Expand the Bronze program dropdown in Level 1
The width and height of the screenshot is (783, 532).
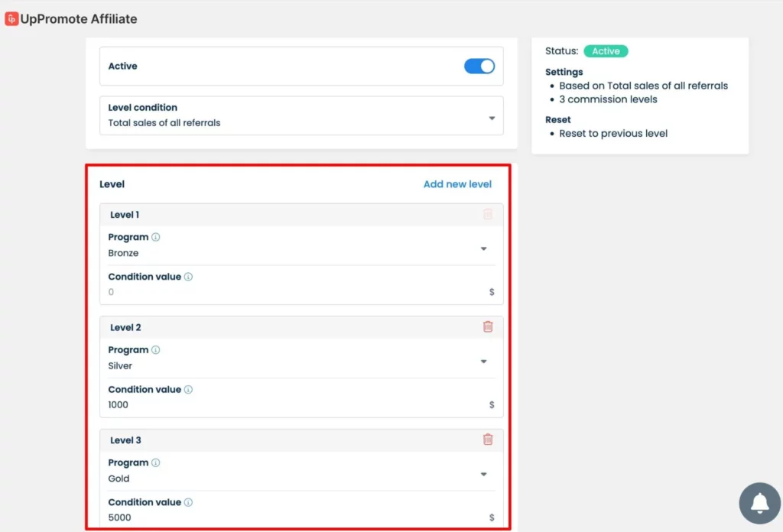click(x=483, y=248)
